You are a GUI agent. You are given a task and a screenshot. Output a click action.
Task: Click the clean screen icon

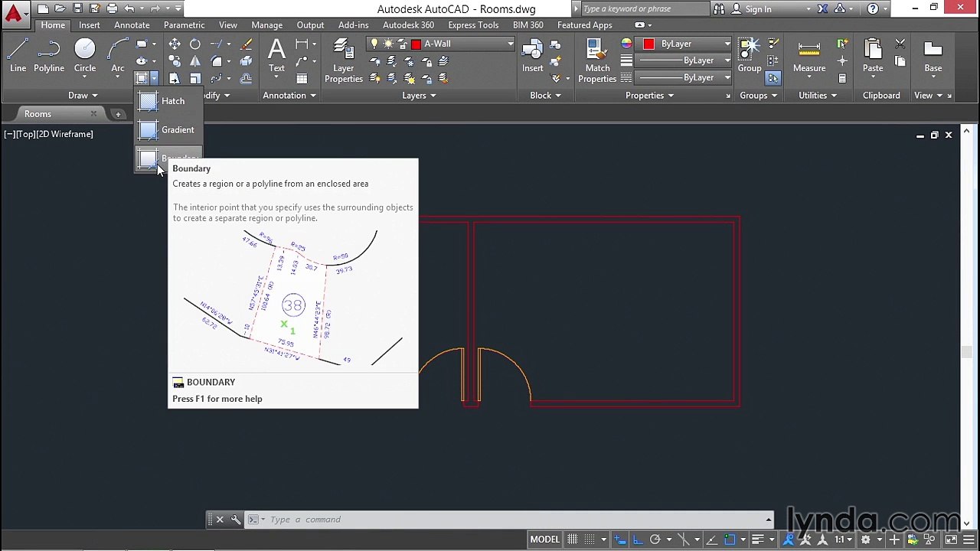coord(951,540)
